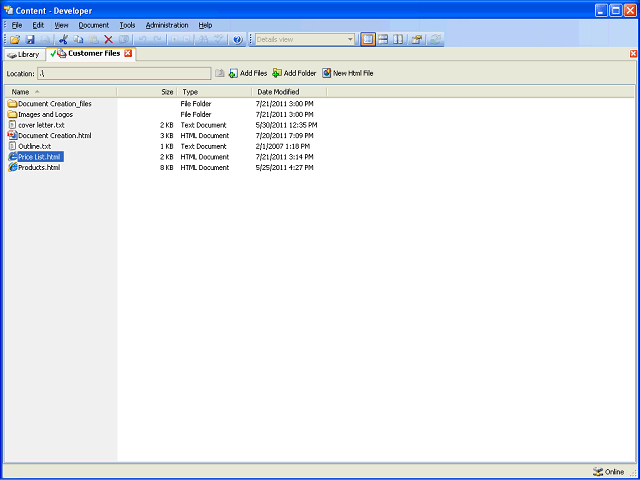Click the Outline.txt file icon

[12, 146]
